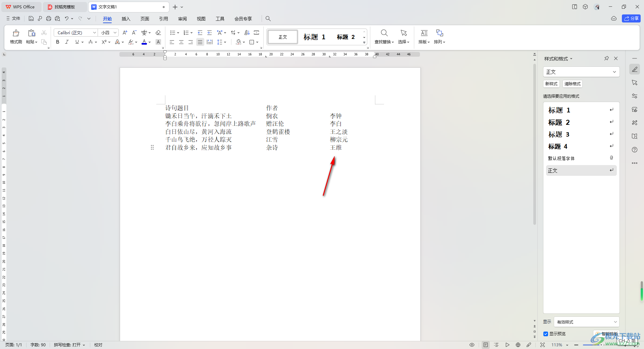Click the 分享 share button
This screenshot has width=644, height=349.
631,18
